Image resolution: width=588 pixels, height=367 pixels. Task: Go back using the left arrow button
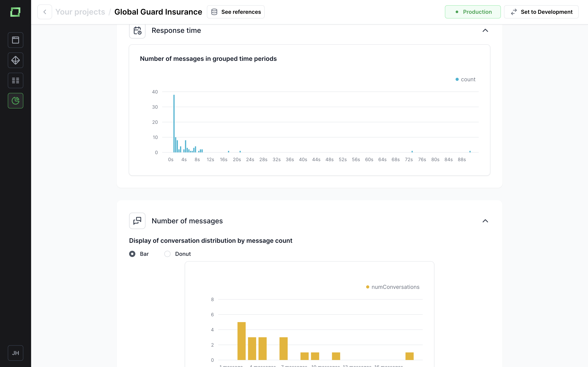coord(45,12)
